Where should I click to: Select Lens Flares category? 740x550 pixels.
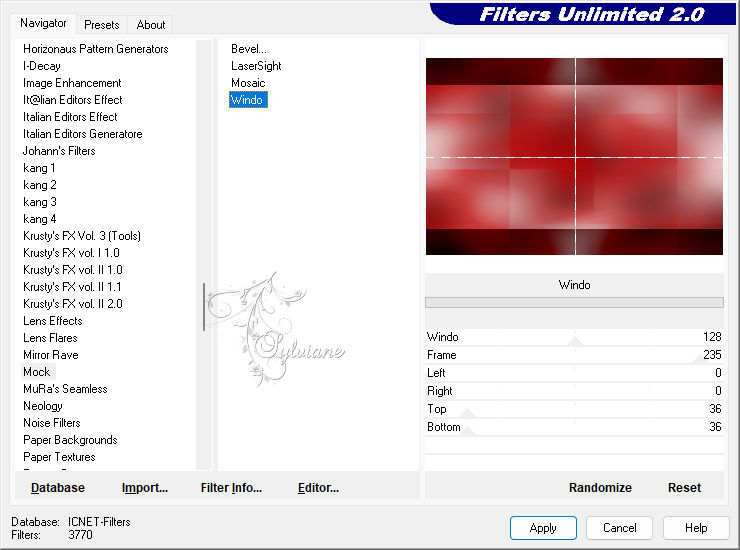(50, 338)
